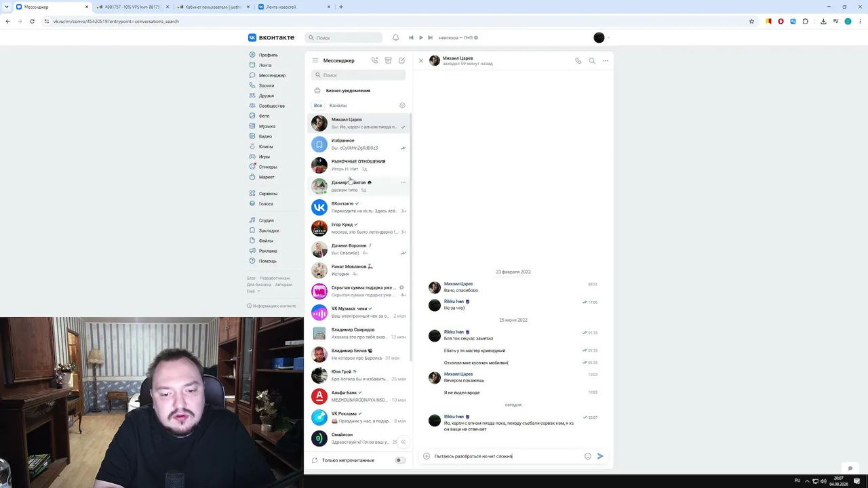Focus the VK global search field
This screenshot has width=868, height=488.
tap(344, 38)
